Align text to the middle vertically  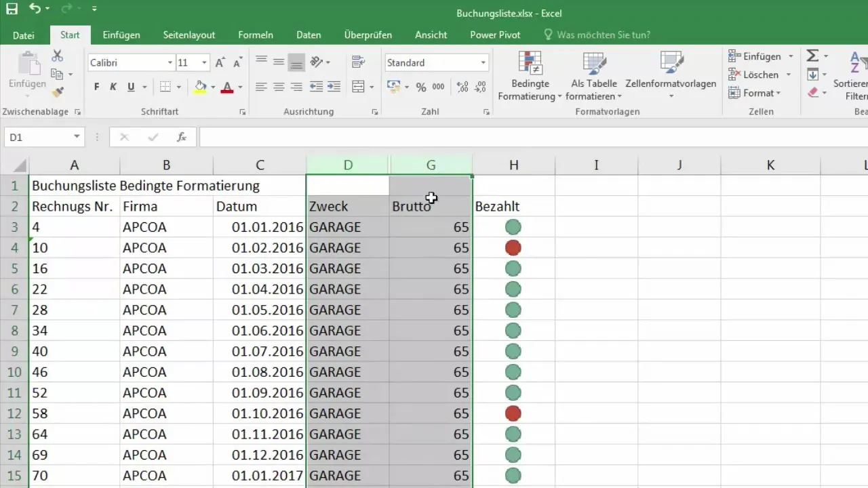(279, 61)
